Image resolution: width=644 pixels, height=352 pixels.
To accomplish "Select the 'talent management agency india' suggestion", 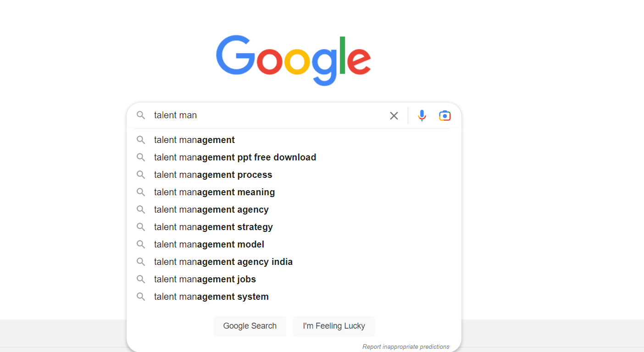I will point(223,262).
